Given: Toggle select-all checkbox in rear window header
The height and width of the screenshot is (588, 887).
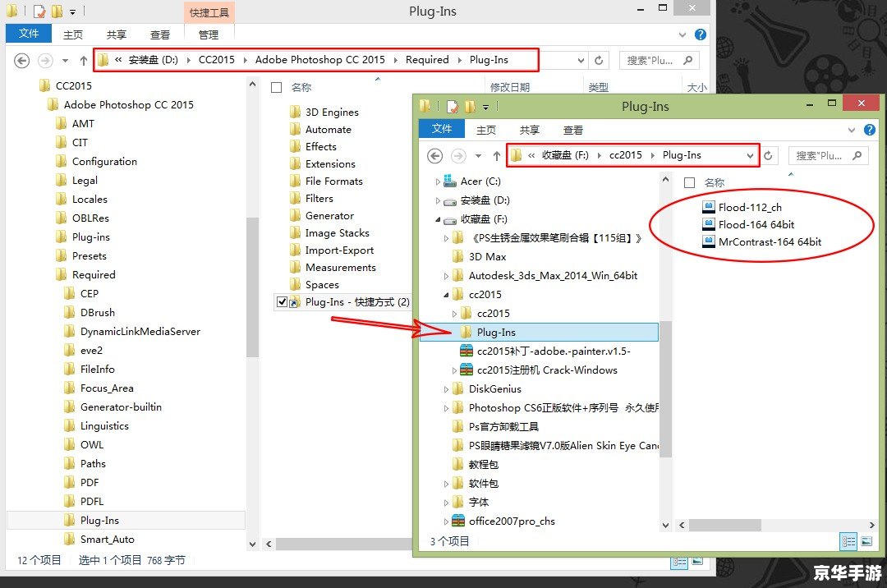Looking at the screenshot, I should tap(277, 88).
